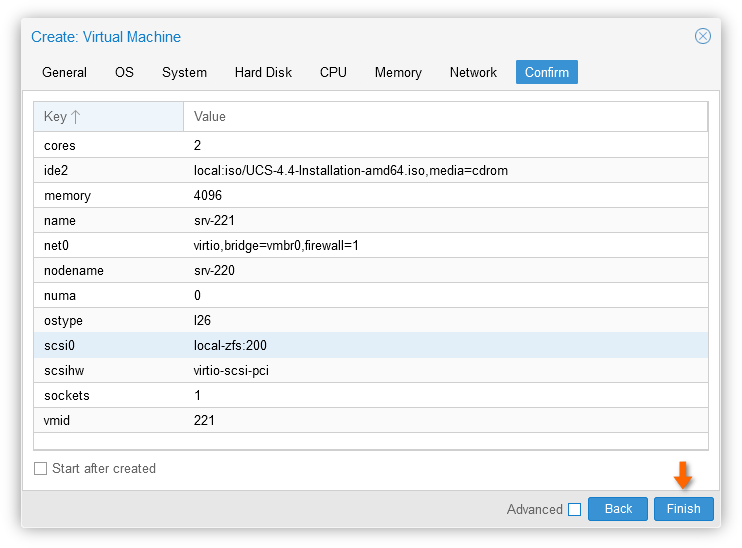Go Back to previous step

pyautogui.click(x=618, y=509)
